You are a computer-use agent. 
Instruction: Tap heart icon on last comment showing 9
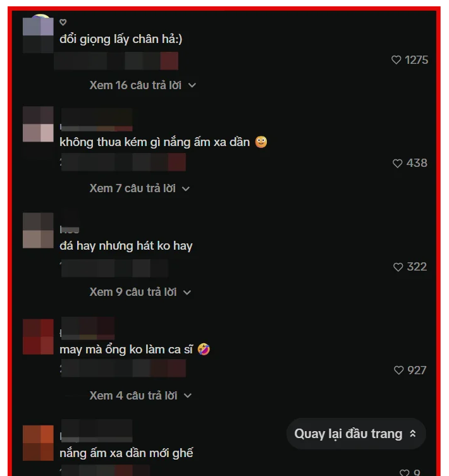tap(404, 473)
